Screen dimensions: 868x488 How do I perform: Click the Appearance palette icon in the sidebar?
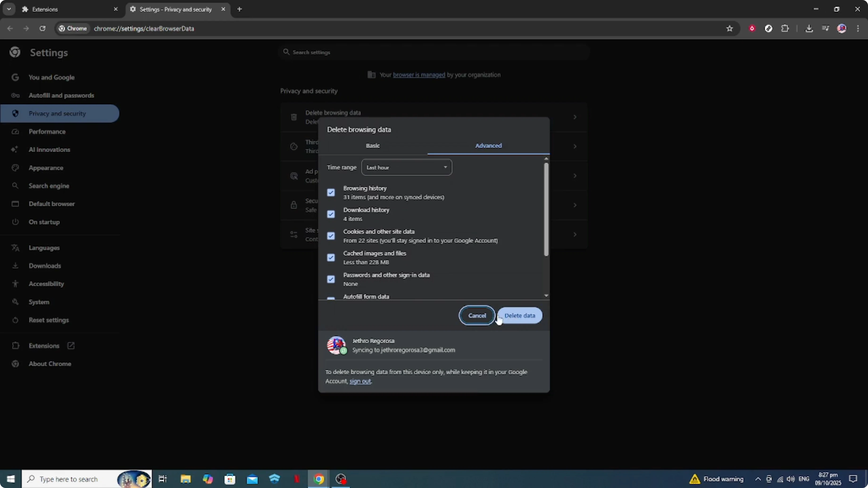15,168
